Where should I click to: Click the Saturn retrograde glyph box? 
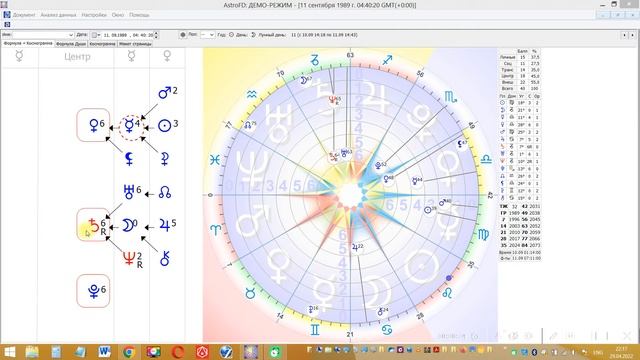(93, 224)
